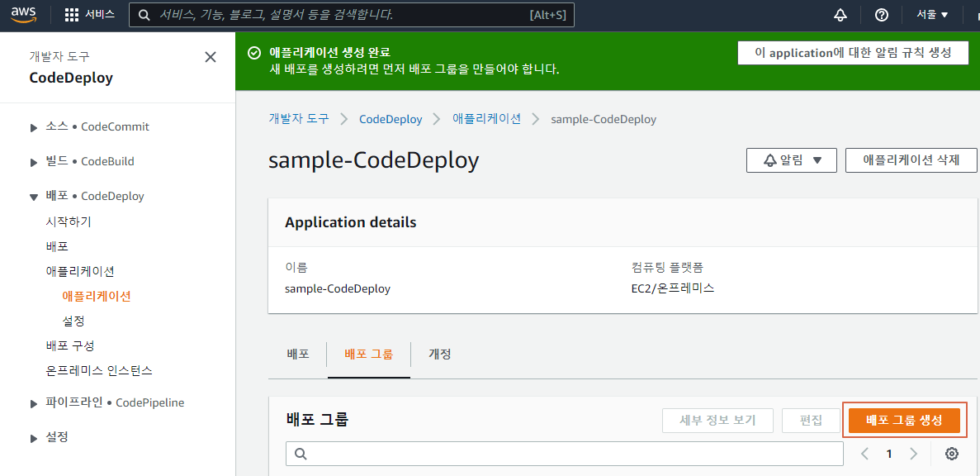Image resolution: width=980 pixels, height=476 pixels.
Task: Go to previous page of deployment groups
Action: coord(865,454)
